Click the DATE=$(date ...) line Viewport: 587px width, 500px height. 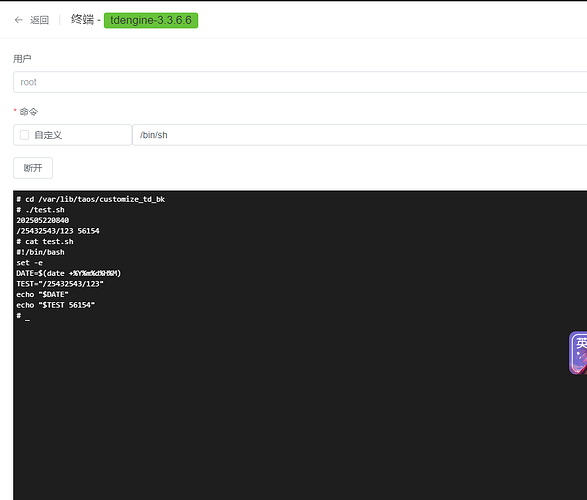coord(69,273)
